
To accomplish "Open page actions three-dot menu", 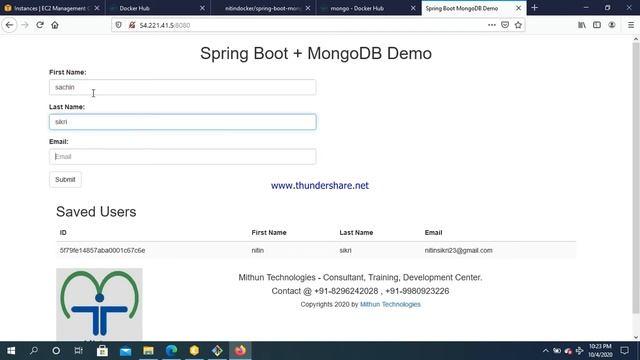I will tap(492, 25).
